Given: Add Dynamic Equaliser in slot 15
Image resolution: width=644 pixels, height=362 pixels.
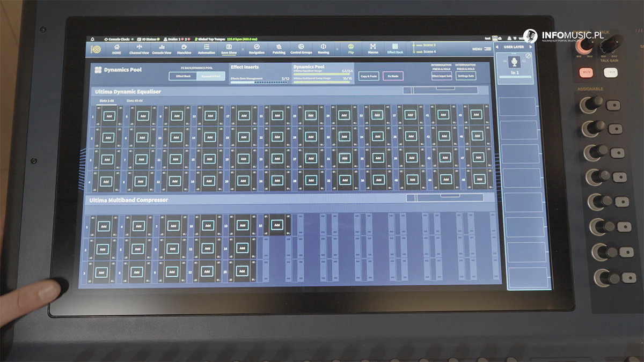Looking at the screenshot, I should 209,159.
